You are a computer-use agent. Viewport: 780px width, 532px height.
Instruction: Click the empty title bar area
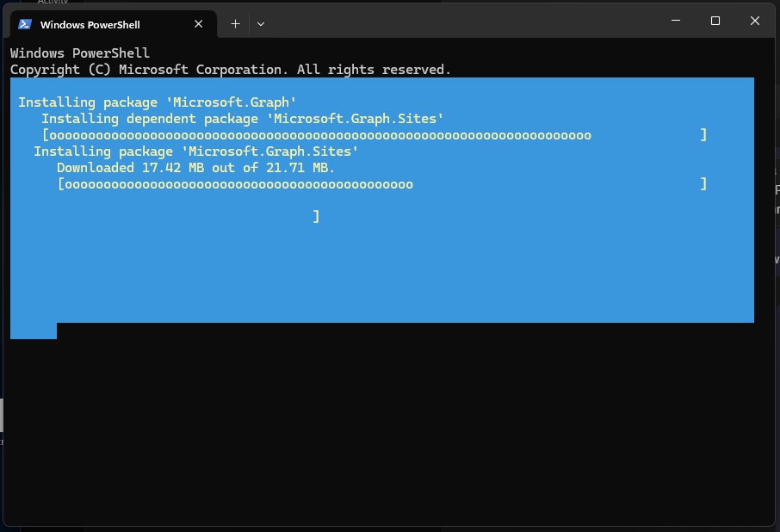[465, 21]
